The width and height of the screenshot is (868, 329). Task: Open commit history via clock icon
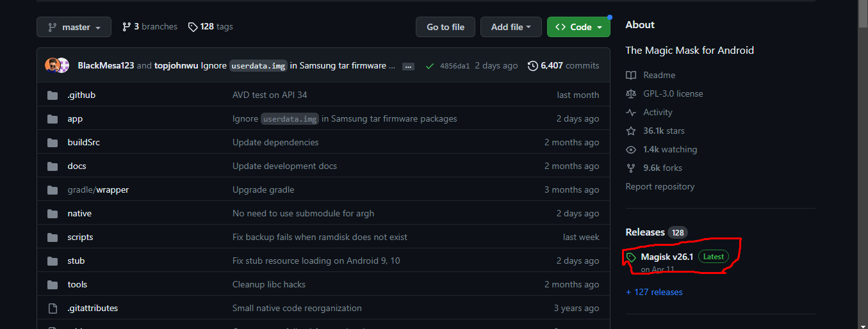(x=532, y=66)
